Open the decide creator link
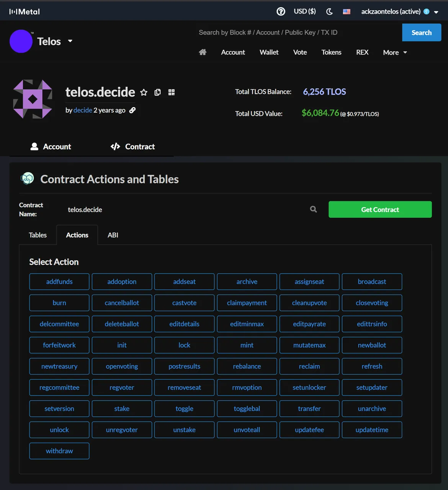The width and height of the screenshot is (448, 490). click(83, 110)
